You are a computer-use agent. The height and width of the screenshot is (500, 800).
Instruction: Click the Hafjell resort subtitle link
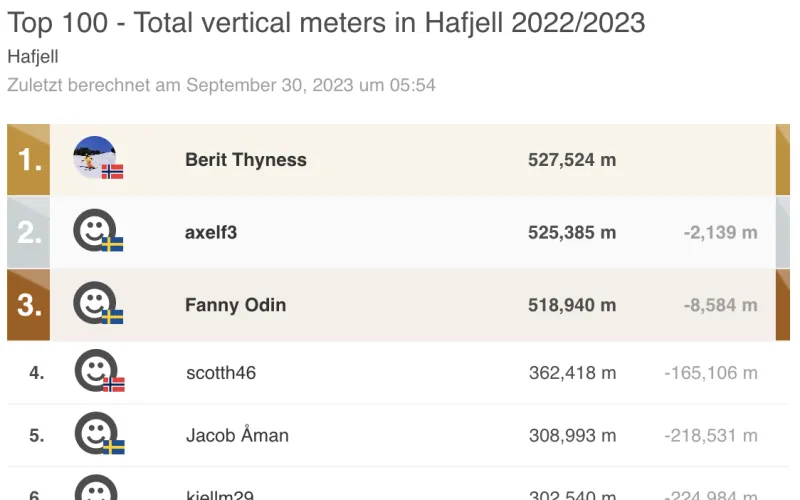(x=33, y=57)
